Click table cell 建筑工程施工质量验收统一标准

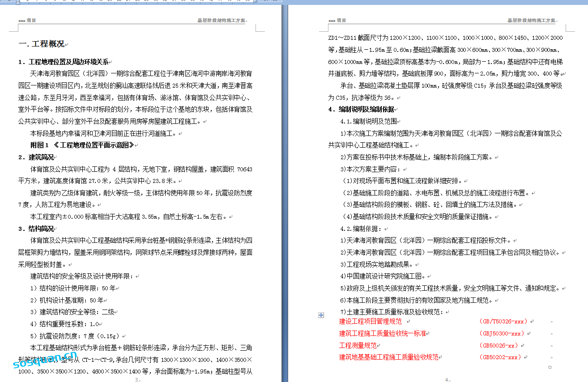pyautogui.click(x=383, y=334)
